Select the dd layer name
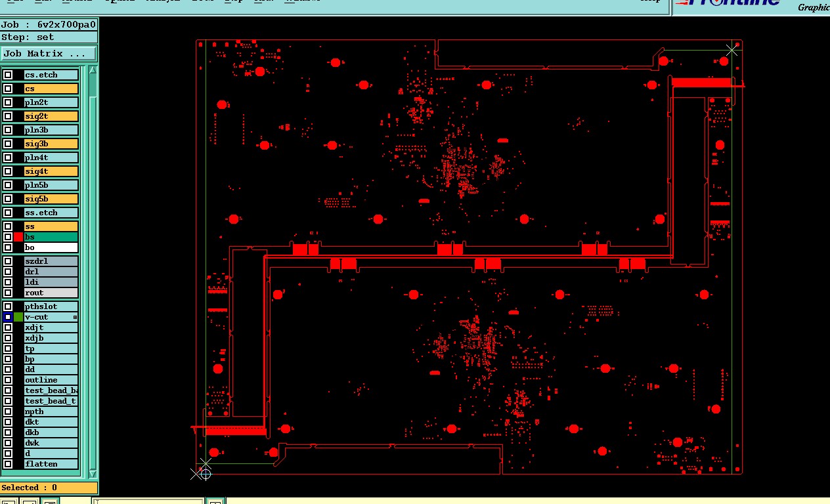830x504 pixels. (51, 369)
